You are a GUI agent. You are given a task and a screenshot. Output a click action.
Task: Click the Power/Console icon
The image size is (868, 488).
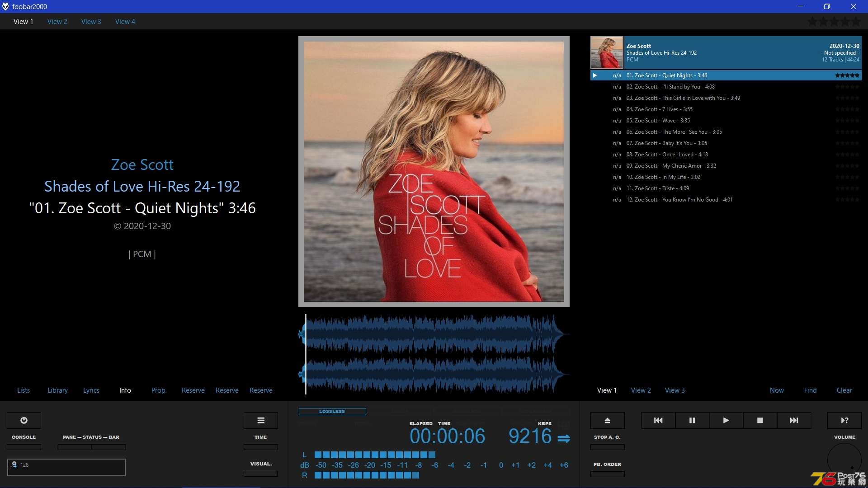[x=24, y=420]
